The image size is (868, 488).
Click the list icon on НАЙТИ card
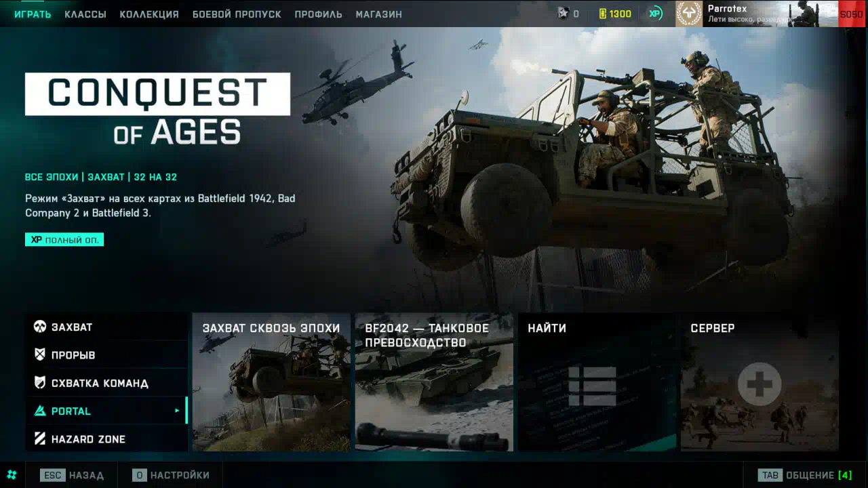point(592,386)
